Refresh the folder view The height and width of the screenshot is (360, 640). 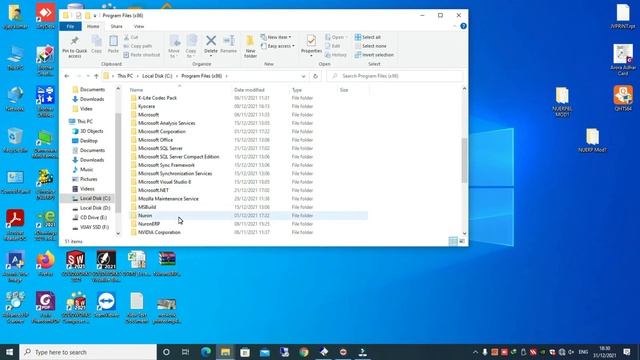315,76
